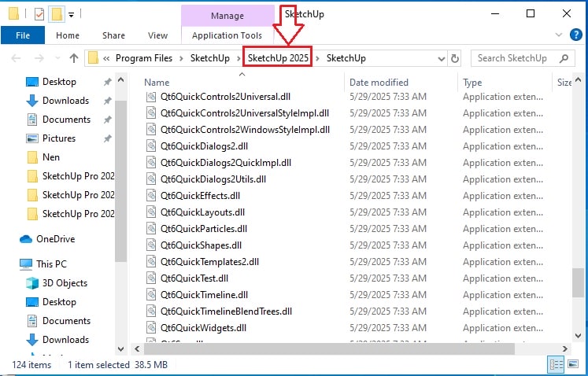This screenshot has width=588, height=376.
Task: Expand chevron after Program Files breadcrumb
Action: [182, 58]
